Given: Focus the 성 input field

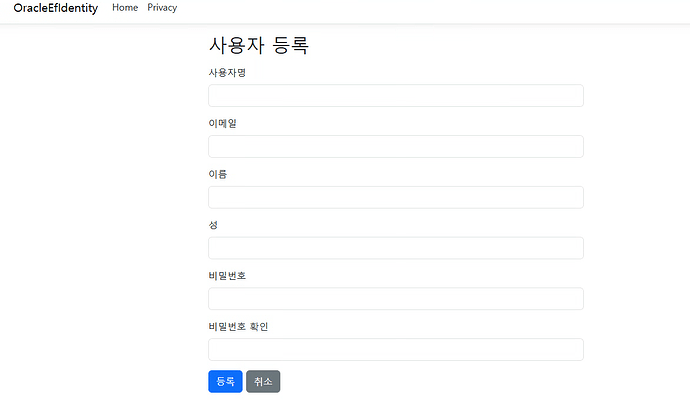Looking at the screenshot, I should 396,248.
